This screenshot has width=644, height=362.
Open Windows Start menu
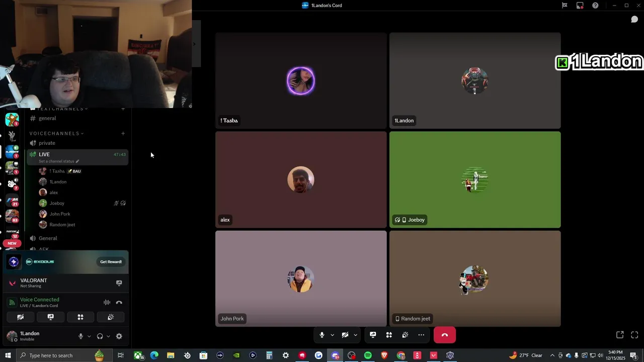[8, 355]
